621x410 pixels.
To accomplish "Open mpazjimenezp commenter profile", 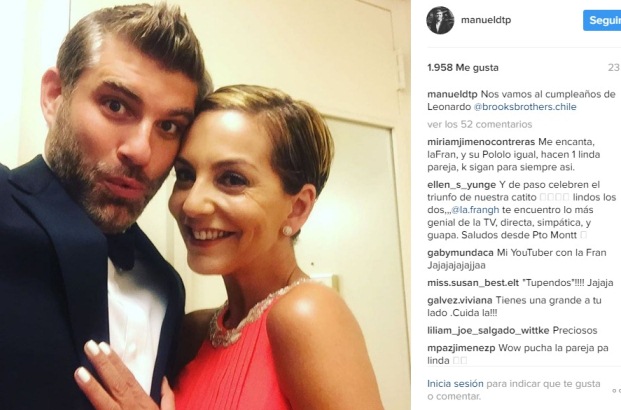I will click(461, 348).
